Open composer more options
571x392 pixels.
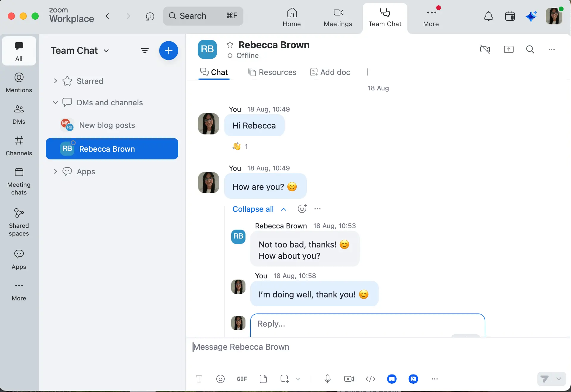click(x=435, y=379)
